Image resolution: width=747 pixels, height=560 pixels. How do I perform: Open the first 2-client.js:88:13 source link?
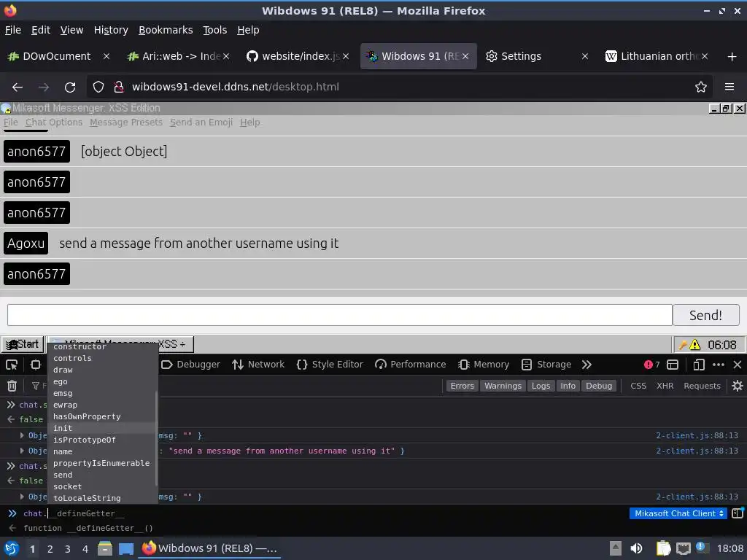click(697, 435)
